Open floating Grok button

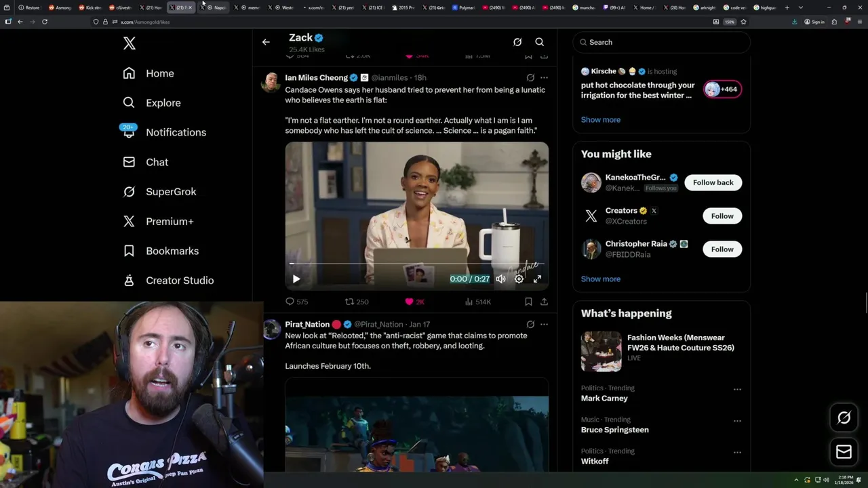click(x=844, y=418)
